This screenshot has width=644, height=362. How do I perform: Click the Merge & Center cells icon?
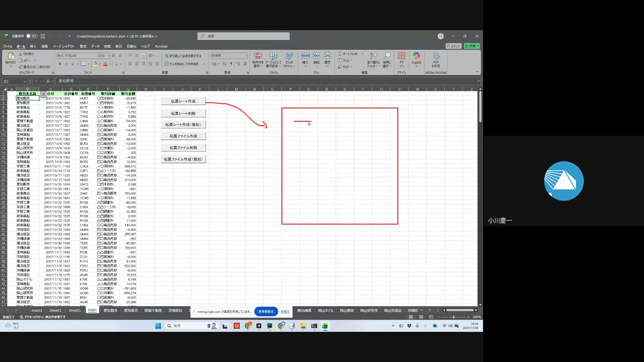166,64
